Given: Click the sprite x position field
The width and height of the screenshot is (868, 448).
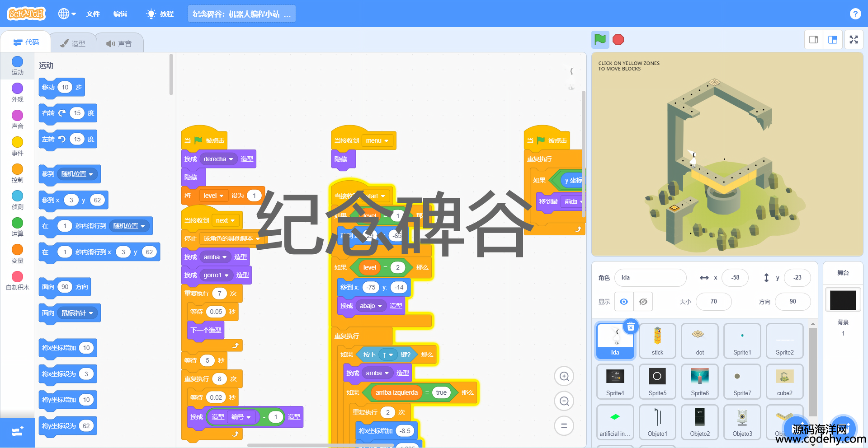Looking at the screenshot, I should pyautogui.click(x=735, y=278).
